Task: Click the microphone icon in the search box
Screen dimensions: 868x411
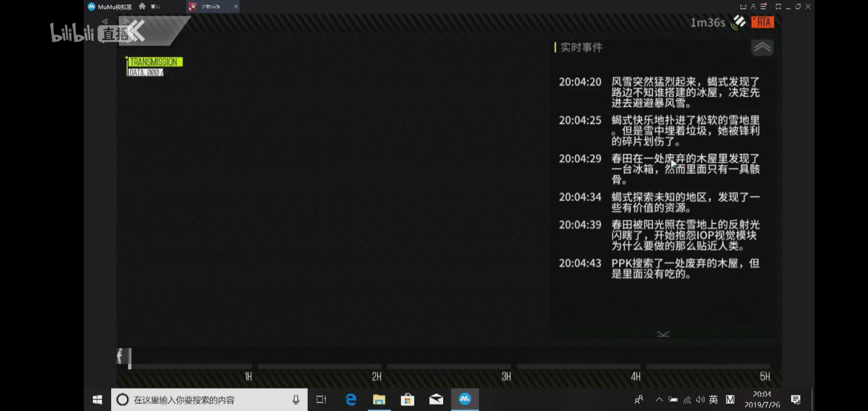Action: (296, 400)
